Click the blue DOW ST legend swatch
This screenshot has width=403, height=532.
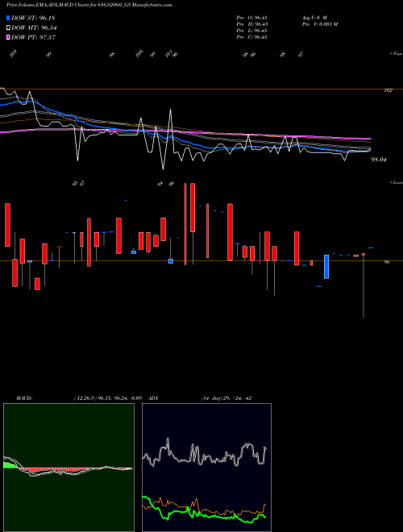[8, 18]
